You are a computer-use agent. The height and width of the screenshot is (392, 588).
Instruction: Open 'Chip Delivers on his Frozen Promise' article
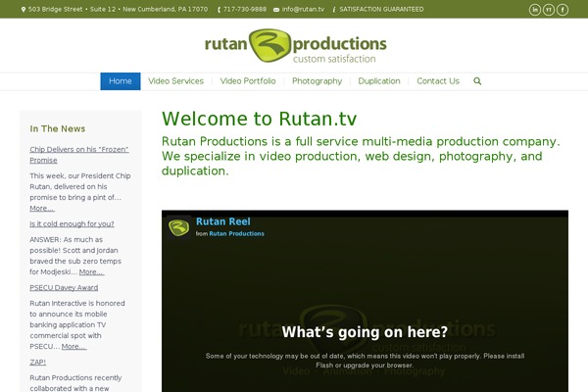click(79, 155)
